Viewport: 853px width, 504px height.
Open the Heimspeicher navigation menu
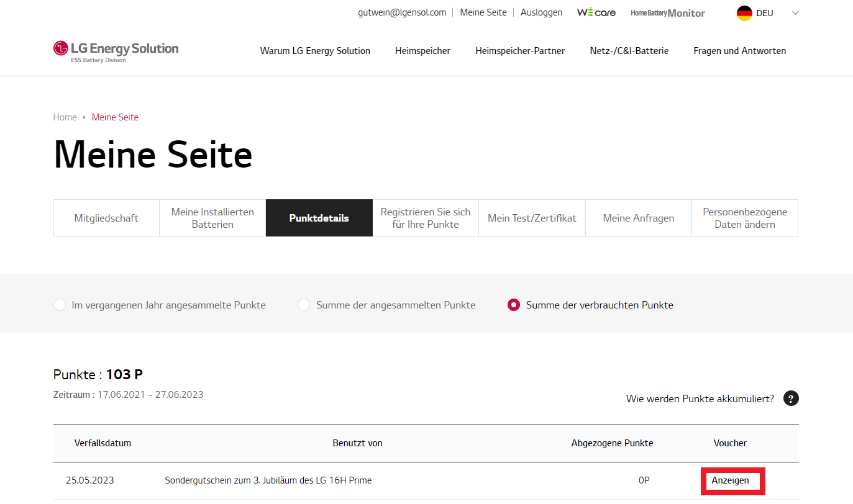(x=422, y=51)
